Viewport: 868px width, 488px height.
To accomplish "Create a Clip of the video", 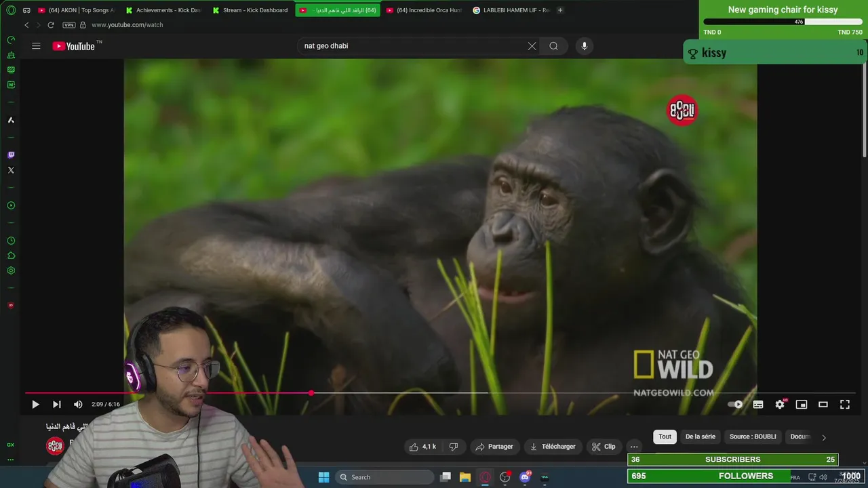I will pos(604,447).
